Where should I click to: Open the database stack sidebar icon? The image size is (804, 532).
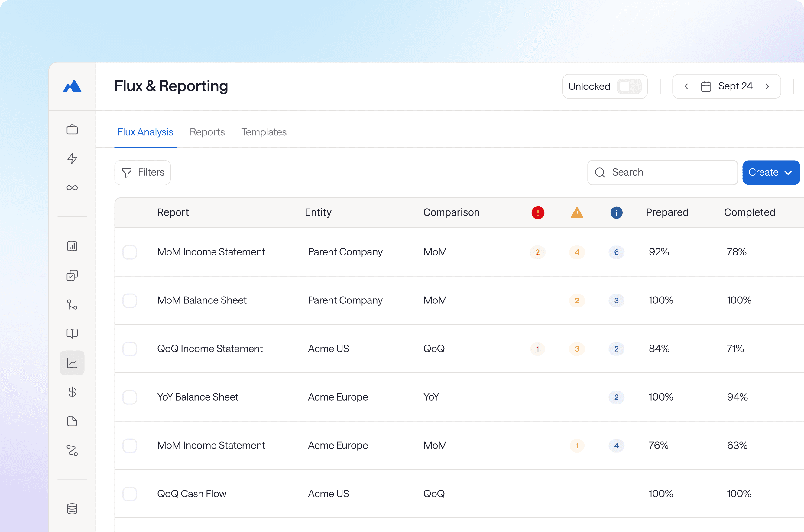point(72,509)
